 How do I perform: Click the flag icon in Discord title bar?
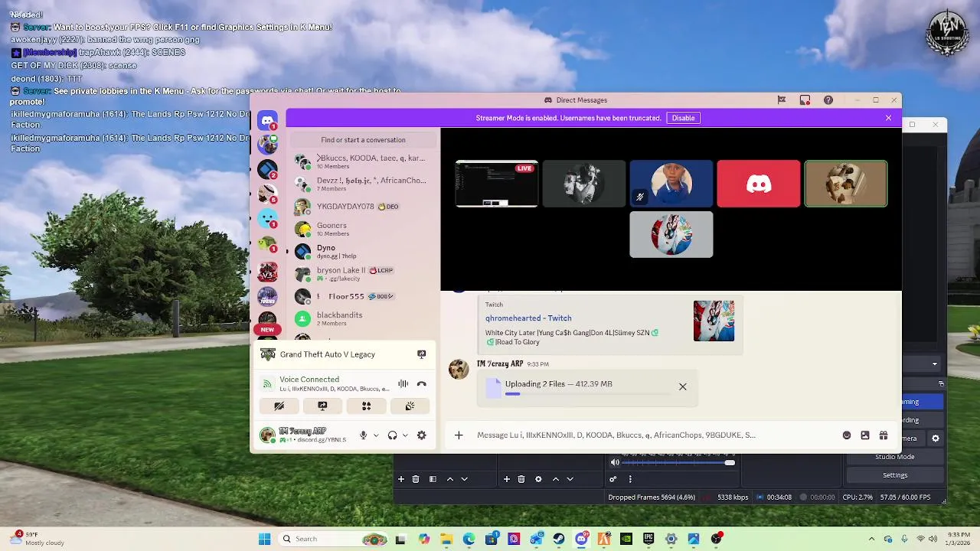[x=782, y=100]
